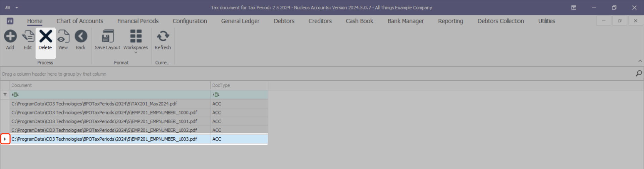Click the grid filter funnel icon
The height and width of the screenshot is (169, 644).
5,95
